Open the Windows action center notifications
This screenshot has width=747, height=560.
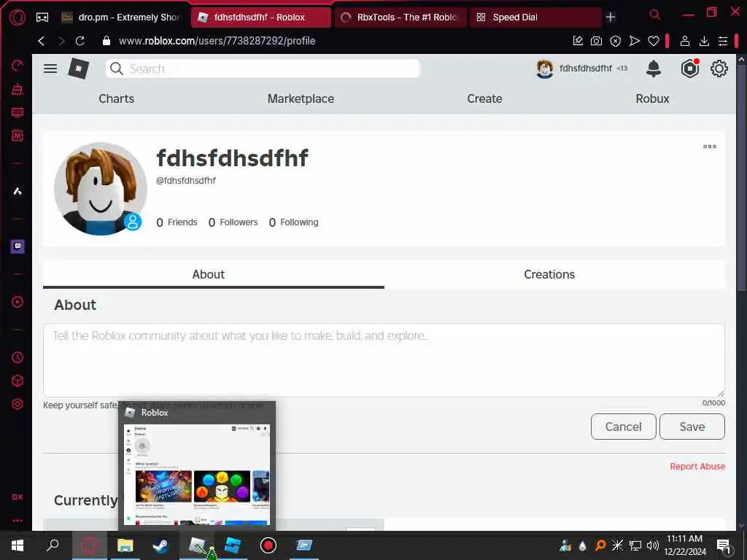click(724, 545)
